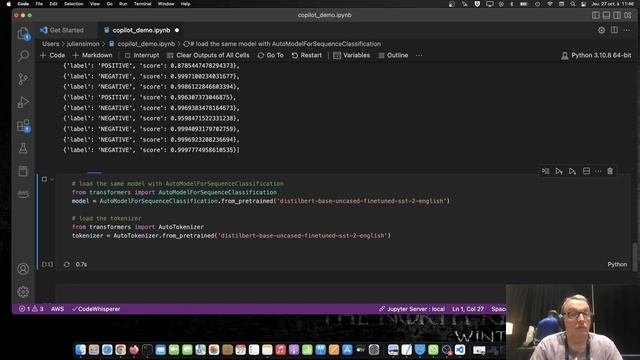Image resolution: width=640 pixels, height=360 pixels.
Task: Open the Terminal menu
Action: (142, 4)
